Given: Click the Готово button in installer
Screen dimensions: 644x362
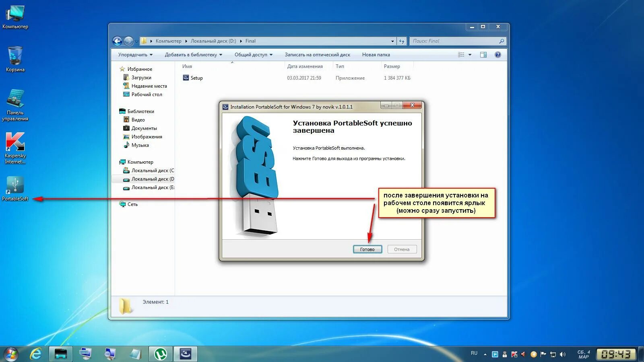Looking at the screenshot, I should [367, 249].
